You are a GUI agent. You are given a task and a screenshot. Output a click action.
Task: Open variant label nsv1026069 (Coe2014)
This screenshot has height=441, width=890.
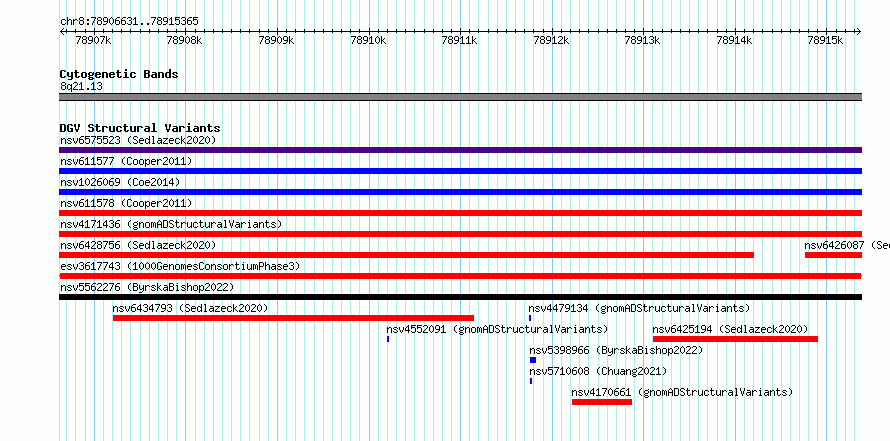click(120, 182)
